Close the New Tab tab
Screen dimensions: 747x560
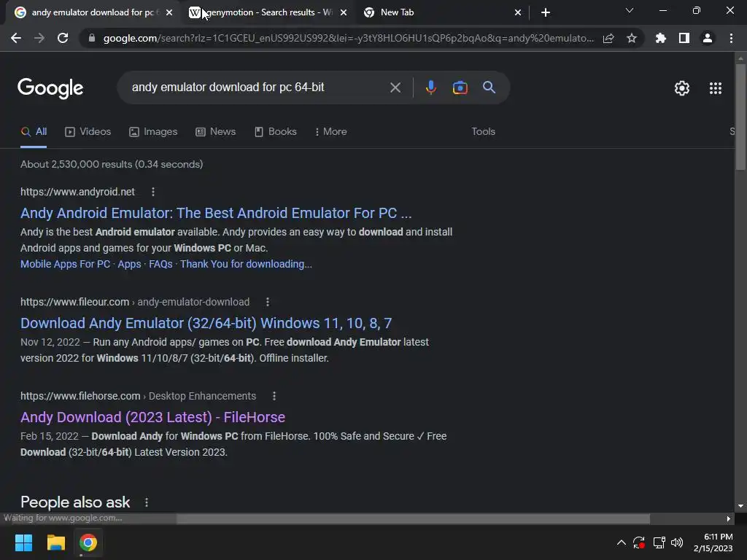click(x=518, y=12)
